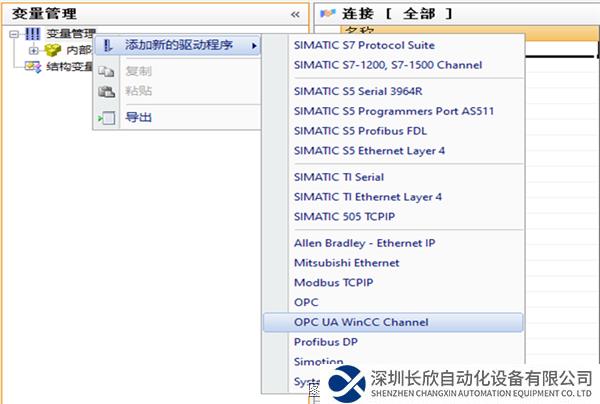Expand the 内部 variables tree node

33,50
